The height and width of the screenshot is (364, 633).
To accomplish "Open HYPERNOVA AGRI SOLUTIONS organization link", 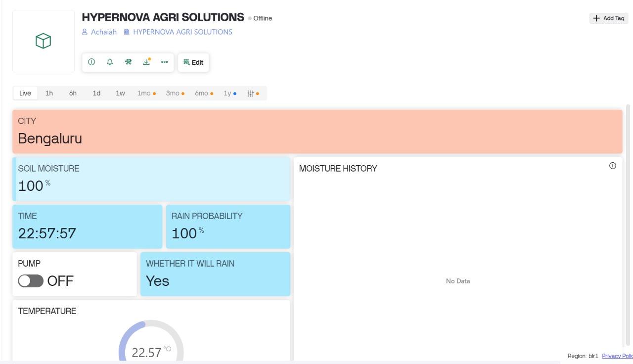I will coord(178,32).
